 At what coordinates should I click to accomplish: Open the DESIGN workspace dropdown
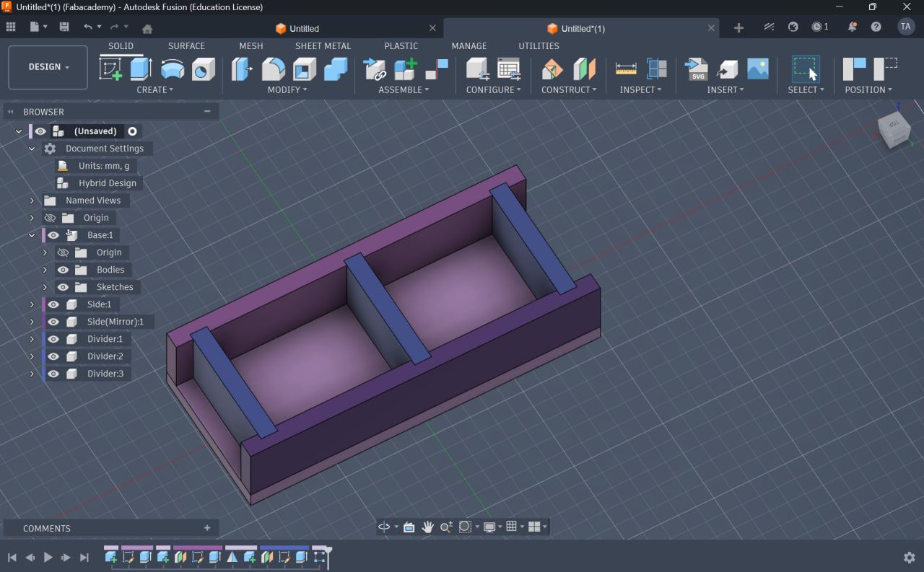point(48,67)
